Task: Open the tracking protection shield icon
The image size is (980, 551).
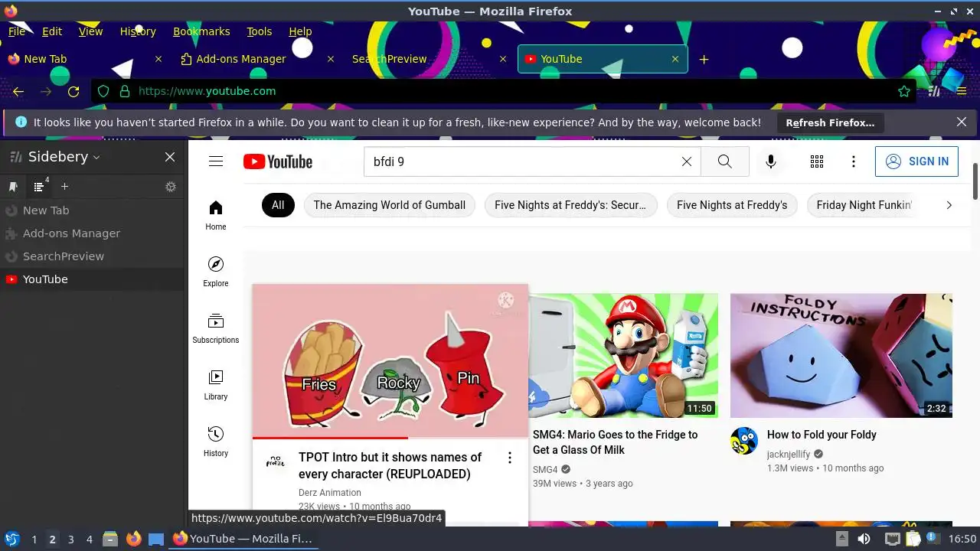Action: point(103,91)
